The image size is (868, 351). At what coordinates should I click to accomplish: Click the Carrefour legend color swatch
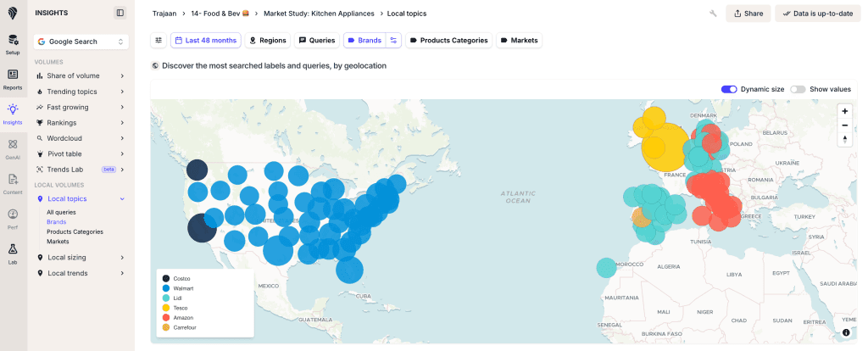(165, 328)
